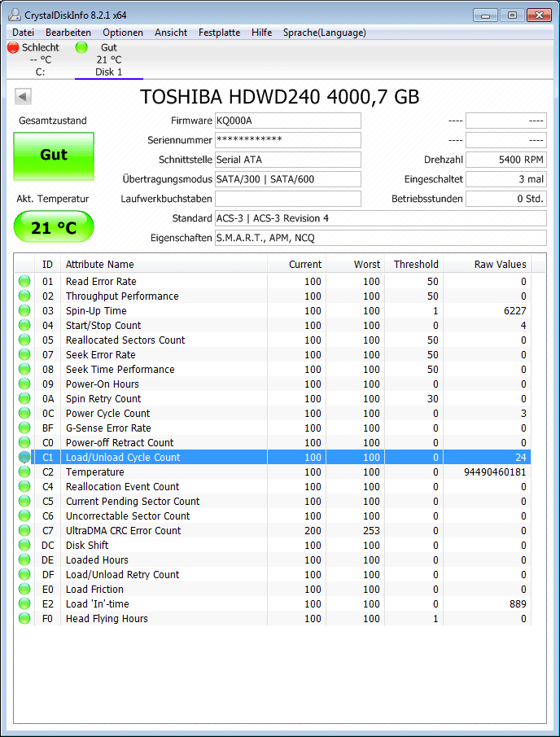Open the Hilfe menu

tap(261, 33)
